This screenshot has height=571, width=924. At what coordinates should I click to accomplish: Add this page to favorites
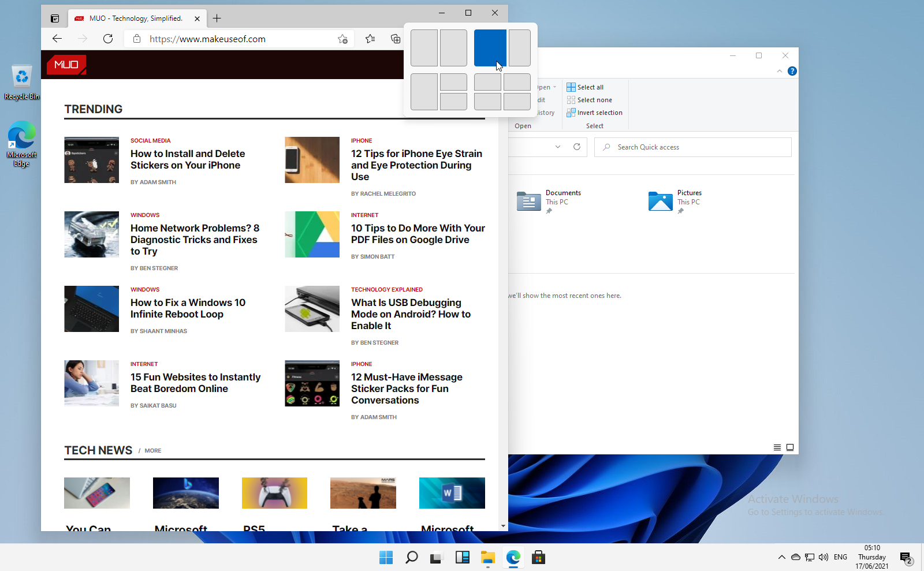(342, 39)
